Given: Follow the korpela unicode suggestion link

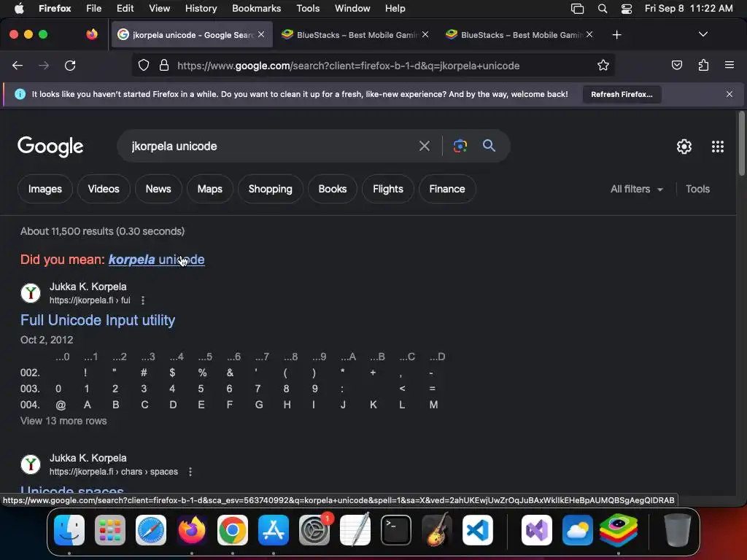Looking at the screenshot, I should 157,260.
